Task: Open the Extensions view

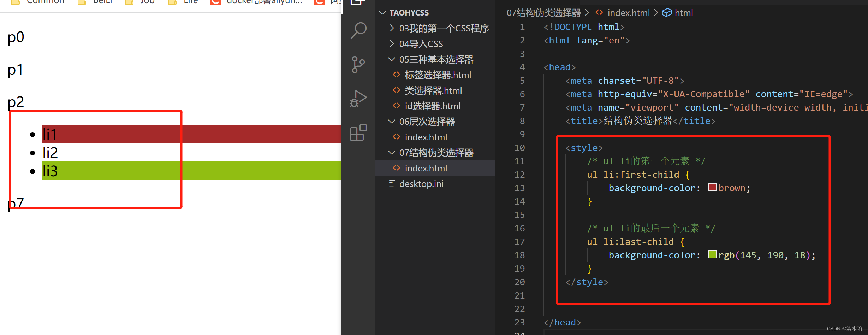Action: coord(358,133)
